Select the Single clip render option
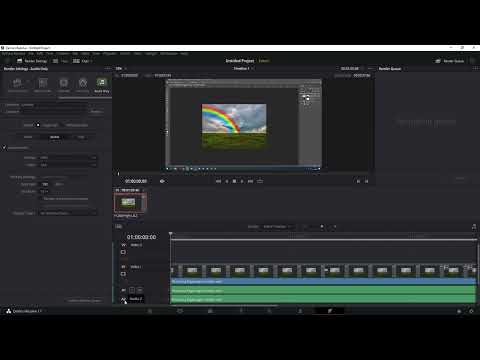The width and height of the screenshot is (480, 360). (38, 125)
